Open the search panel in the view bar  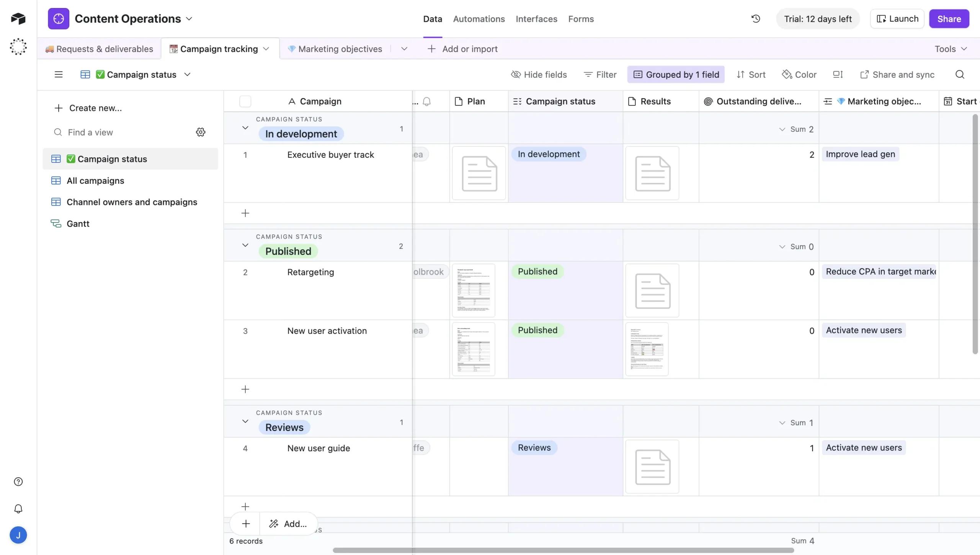[x=960, y=74]
